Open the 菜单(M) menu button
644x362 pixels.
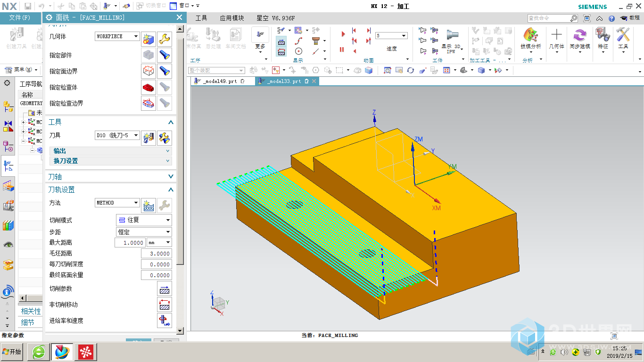pyautogui.click(x=21, y=70)
